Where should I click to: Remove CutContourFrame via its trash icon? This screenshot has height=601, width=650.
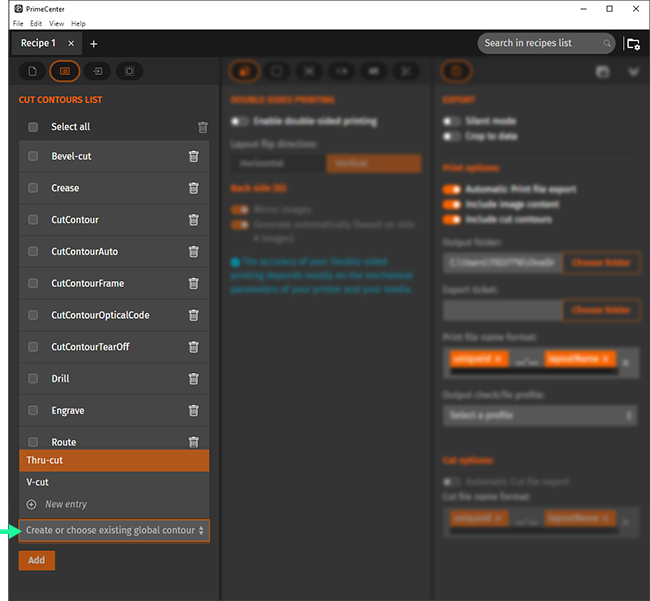point(194,284)
